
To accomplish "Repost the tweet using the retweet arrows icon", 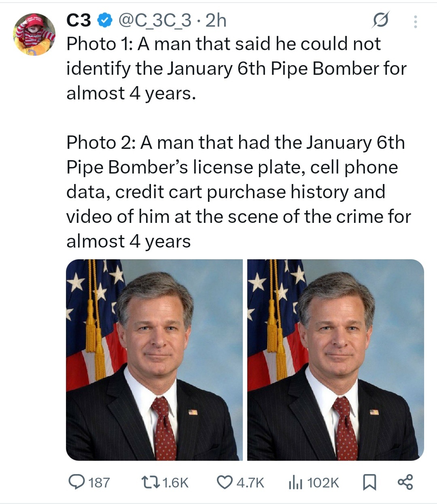I will point(145,482).
